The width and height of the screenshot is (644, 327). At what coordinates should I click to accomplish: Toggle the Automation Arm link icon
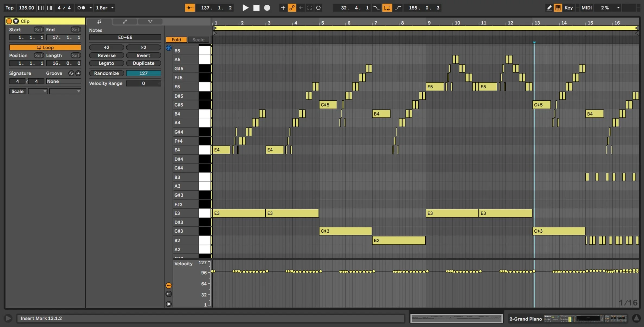[292, 8]
